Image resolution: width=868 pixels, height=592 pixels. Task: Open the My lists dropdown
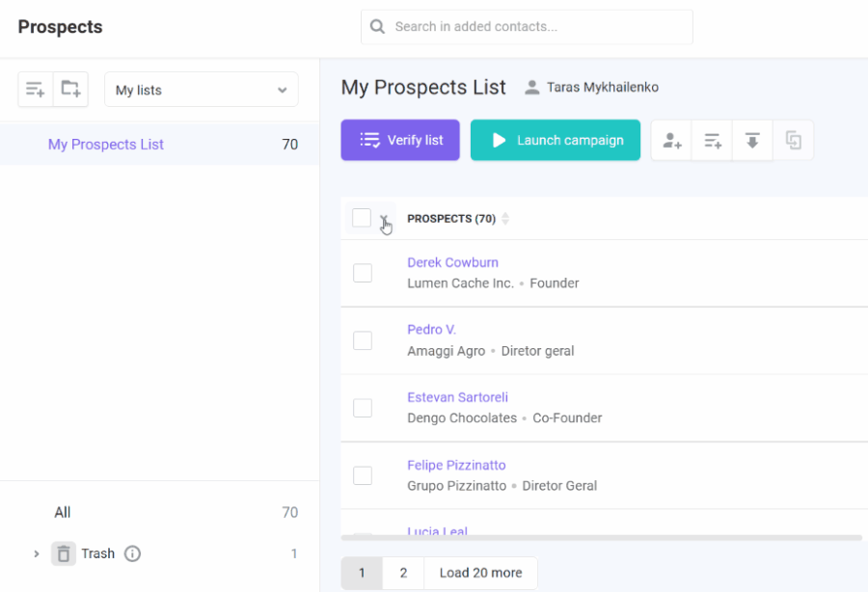click(x=202, y=90)
